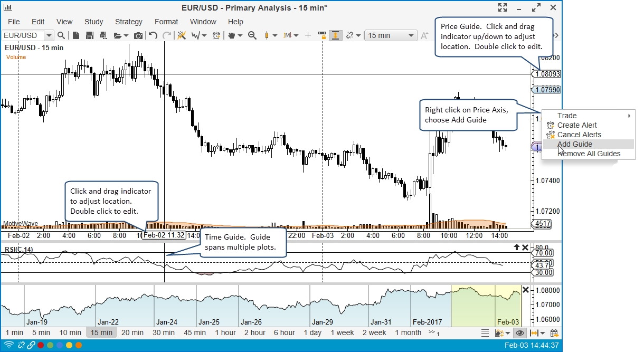Viewport: 644px width, 352px height.
Task: Click the undo arrow in toolbar
Action: click(x=153, y=35)
